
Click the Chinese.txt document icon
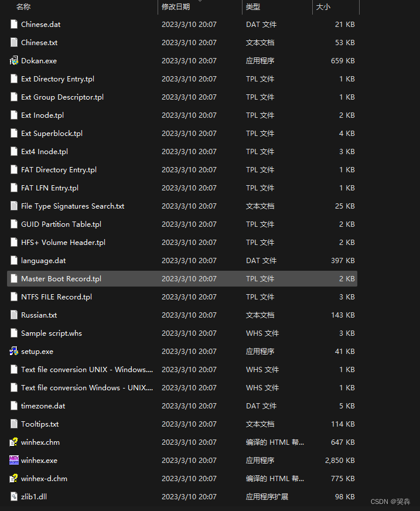pos(14,42)
